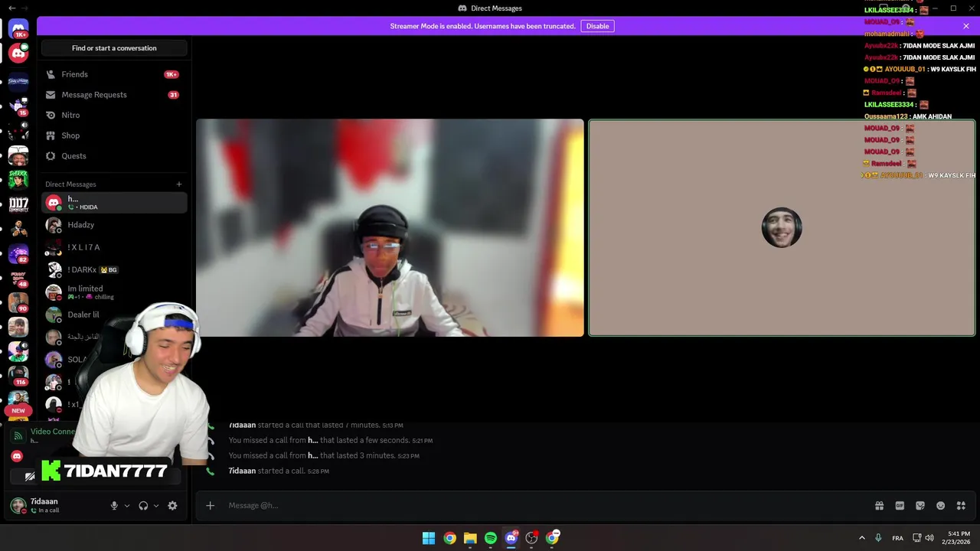This screenshot has height=551, width=980.
Task: Click the '7idaaan started a call' 5:28 PM message
Action: 279,471
